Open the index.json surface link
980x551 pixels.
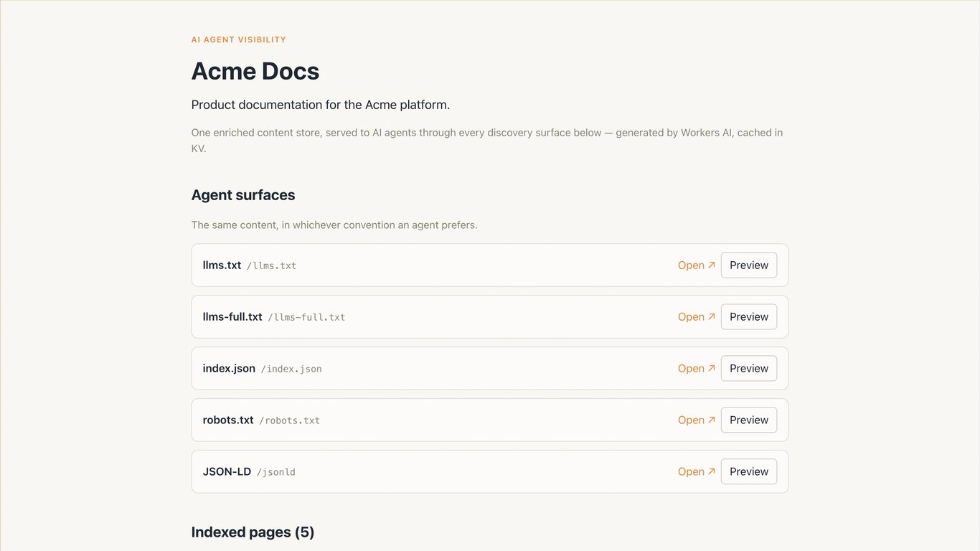point(697,369)
